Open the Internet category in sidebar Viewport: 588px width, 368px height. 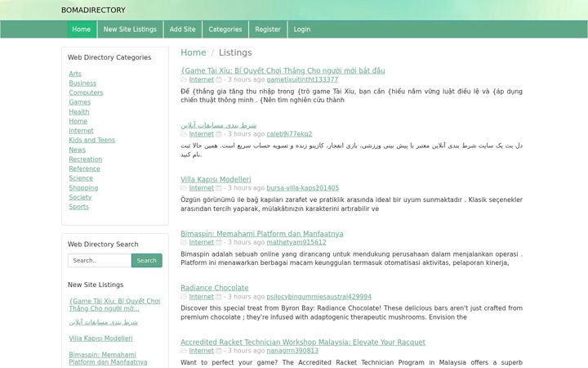coord(81,130)
